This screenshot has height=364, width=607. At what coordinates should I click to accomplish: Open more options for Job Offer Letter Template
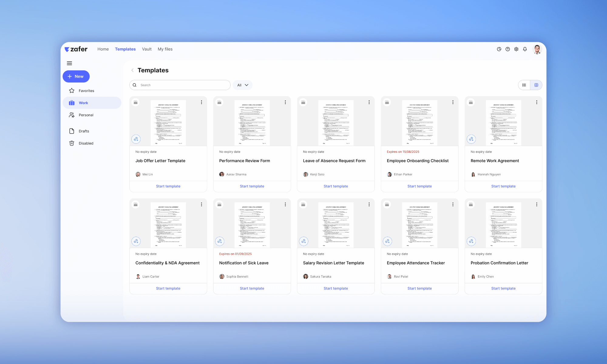(202, 103)
